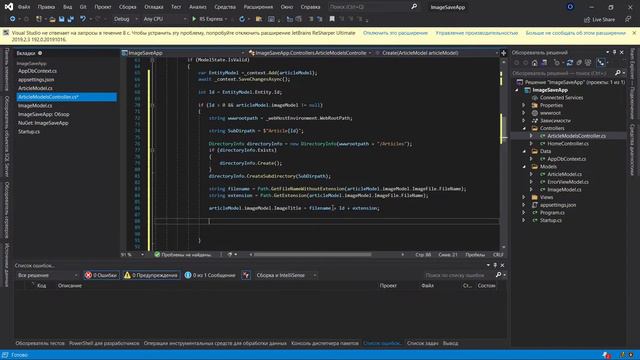Switch to the Список задач bottom tab
Viewport: 640px width, 360px height.
click(x=422, y=343)
